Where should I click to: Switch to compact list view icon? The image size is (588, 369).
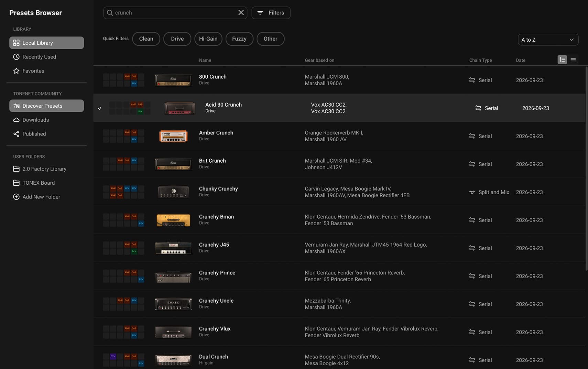point(573,60)
